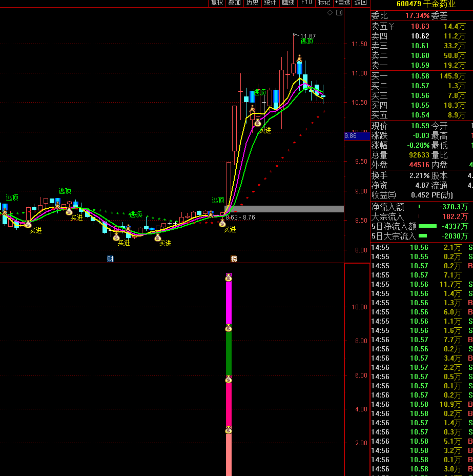Click the ¥ icon next to 卖五
This screenshot has height=476, width=473.
pos(392,26)
